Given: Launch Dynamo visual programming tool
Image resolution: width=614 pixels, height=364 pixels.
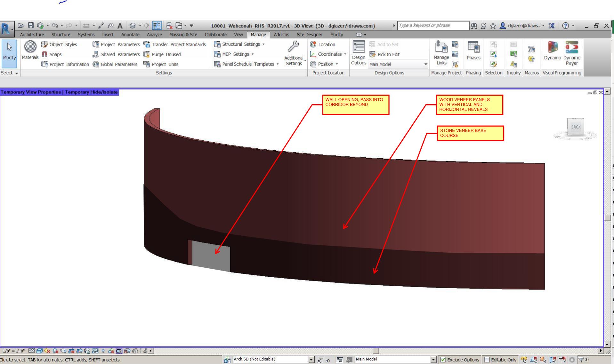Looking at the screenshot, I should click(552, 53).
